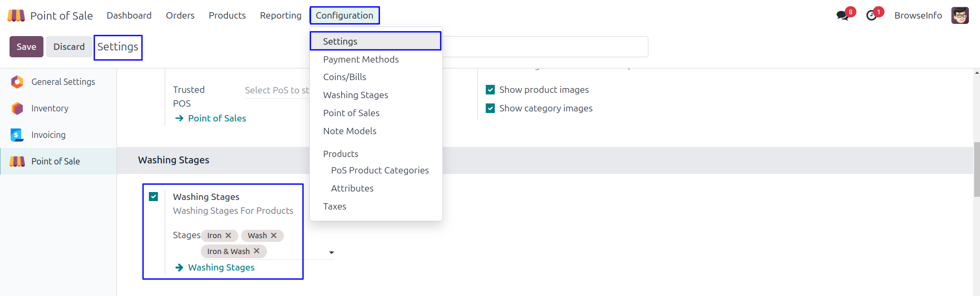
Task: Select Payment Methods from Configuration menu
Action: click(361, 59)
